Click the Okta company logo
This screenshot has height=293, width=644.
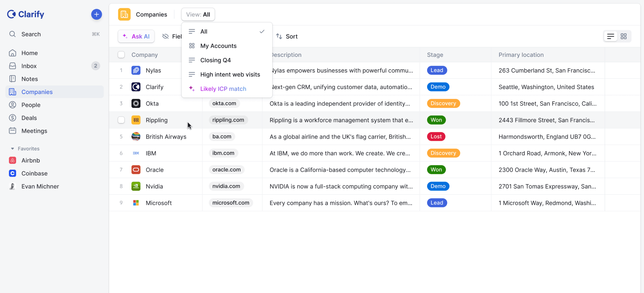pos(136,103)
